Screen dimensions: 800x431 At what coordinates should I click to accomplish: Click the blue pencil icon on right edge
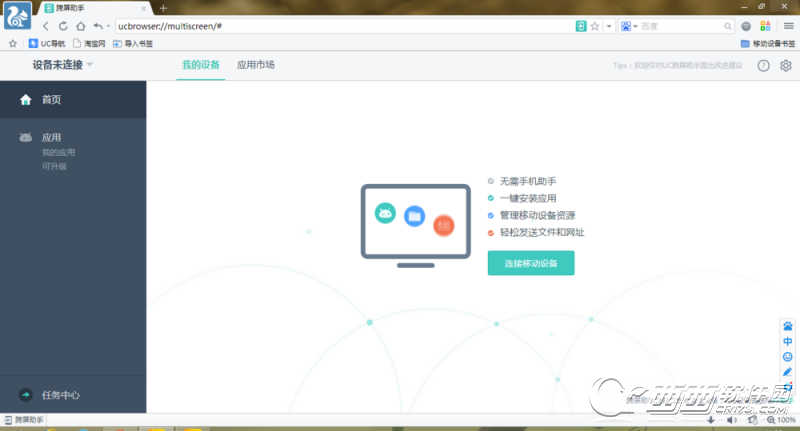(788, 372)
